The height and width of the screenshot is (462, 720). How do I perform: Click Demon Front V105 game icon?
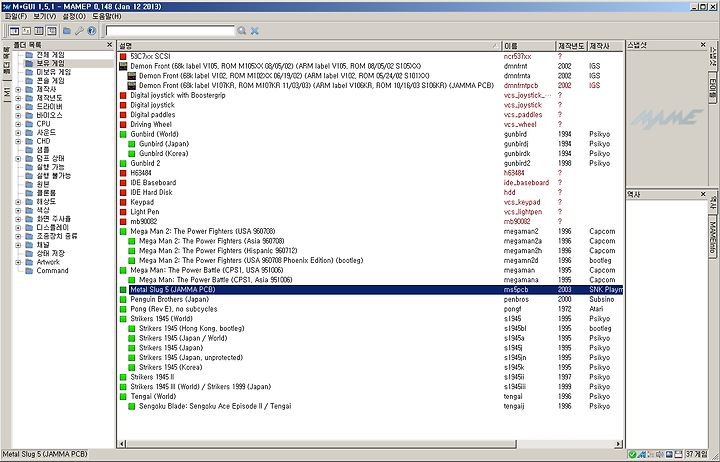pyautogui.click(x=123, y=66)
